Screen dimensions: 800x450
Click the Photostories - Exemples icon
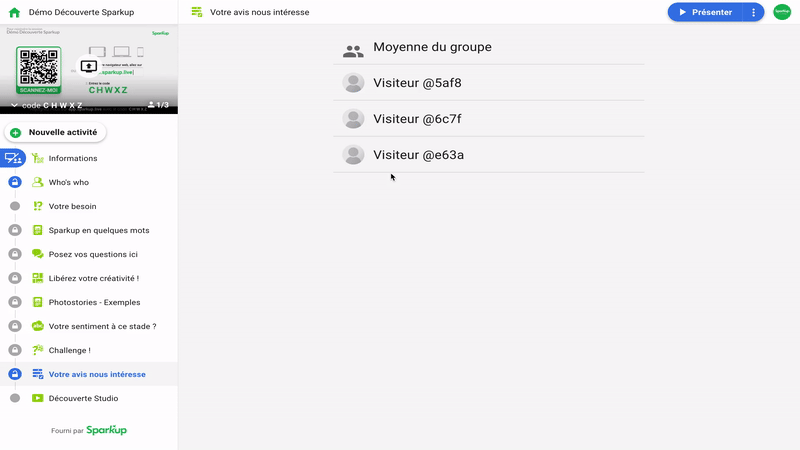tap(37, 302)
